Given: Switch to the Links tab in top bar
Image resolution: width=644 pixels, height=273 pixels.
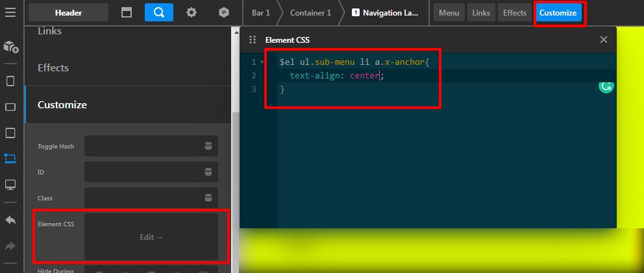Looking at the screenshot, I should pyautogui.click(x=481, y=13).
